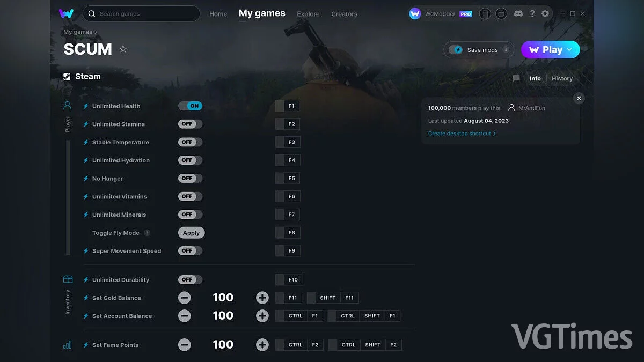
Task: Select the Player category icon
Action: coord(67,106)
